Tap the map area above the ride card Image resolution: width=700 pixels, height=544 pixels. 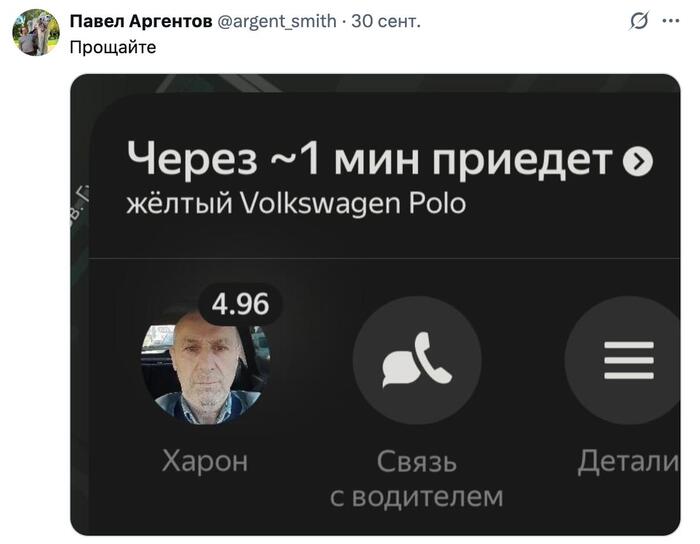click(x=375, y=83)
